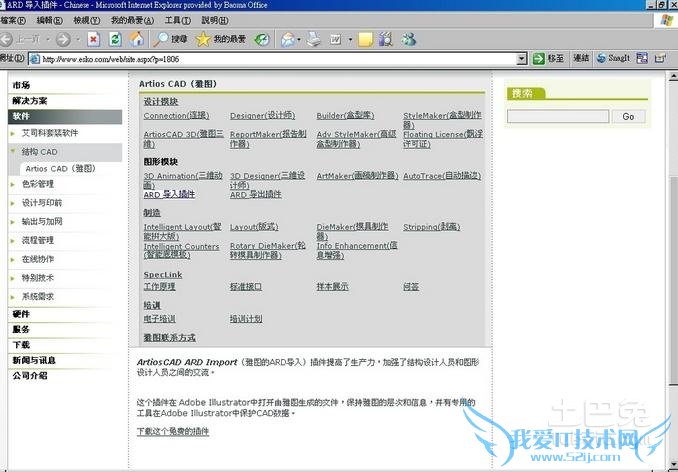This screenshot has width=678, height=472.
Task: Open Builder(盒型库) link
Action: (345, 116)
